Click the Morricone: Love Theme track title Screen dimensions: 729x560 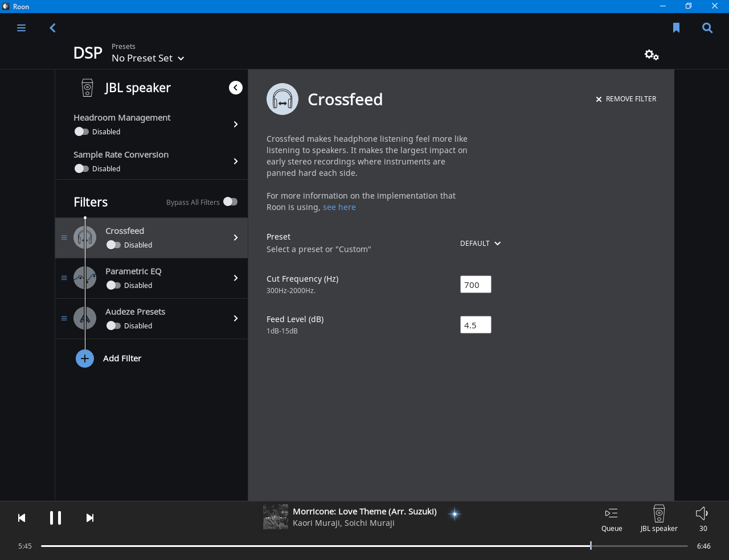click(x=364, y=511)
